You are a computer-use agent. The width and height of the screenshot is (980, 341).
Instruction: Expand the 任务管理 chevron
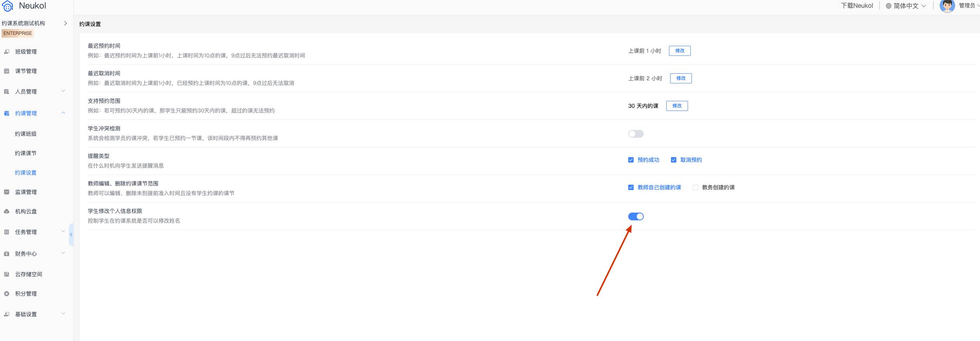coord(63,232)
